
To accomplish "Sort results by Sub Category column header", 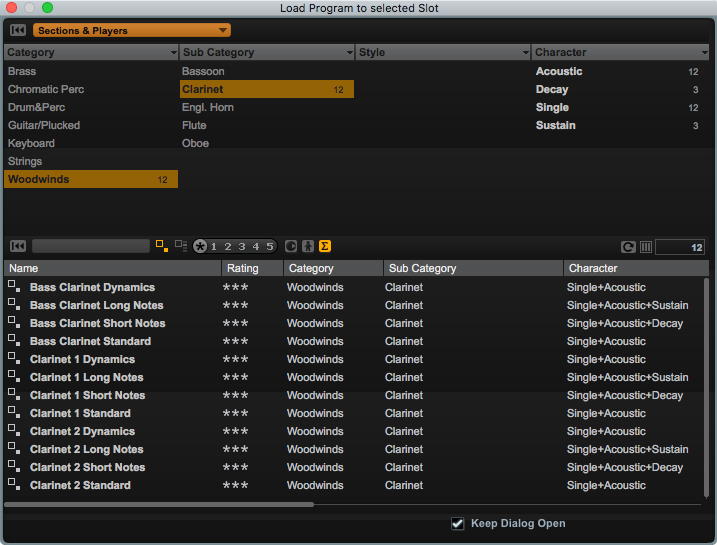I will pyautogui.click(x=473, y=268).
